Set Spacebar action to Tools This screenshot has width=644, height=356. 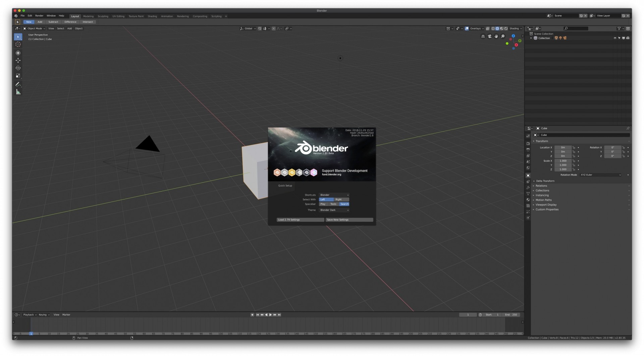(333, 204)
